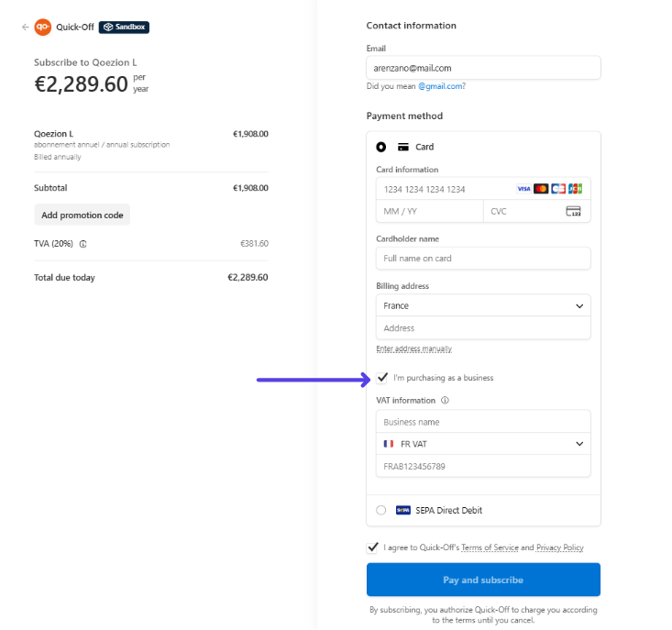Select the Card payment radio button
The image size is (672, 630).
381,147
